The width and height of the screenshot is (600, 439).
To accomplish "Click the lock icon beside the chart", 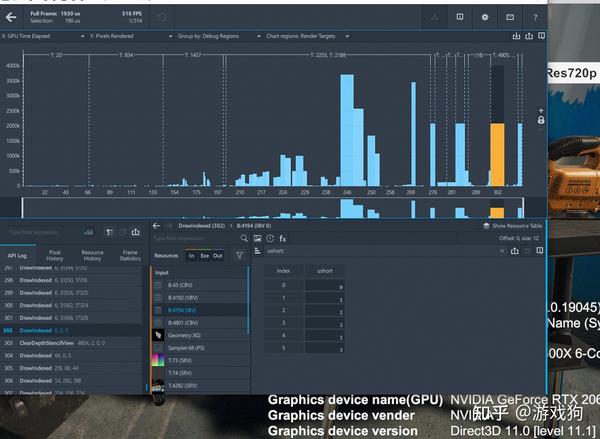I will [x=541, y=120].
